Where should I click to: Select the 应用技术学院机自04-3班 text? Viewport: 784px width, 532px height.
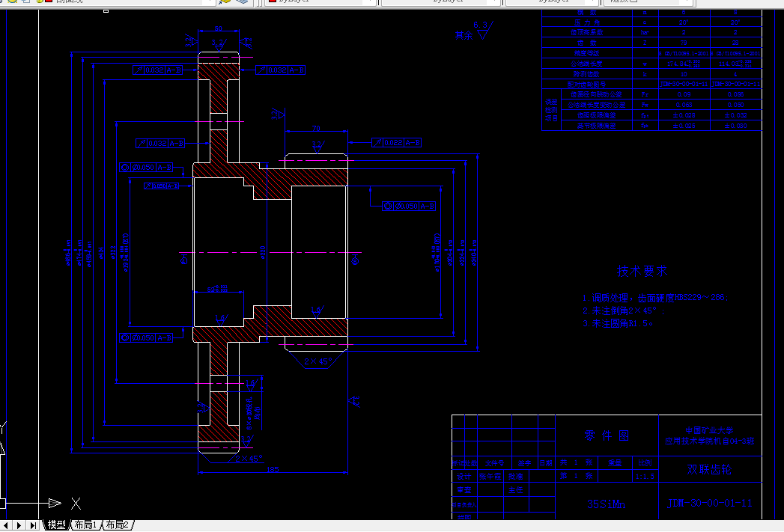coord(710,441)
